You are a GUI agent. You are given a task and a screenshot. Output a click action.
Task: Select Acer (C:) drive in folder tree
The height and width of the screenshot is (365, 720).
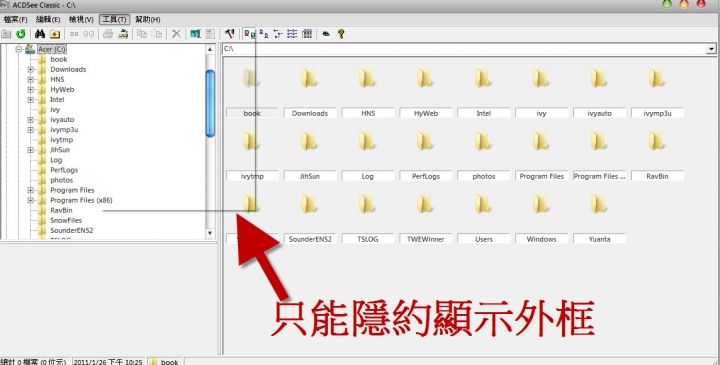click(52, 49)
